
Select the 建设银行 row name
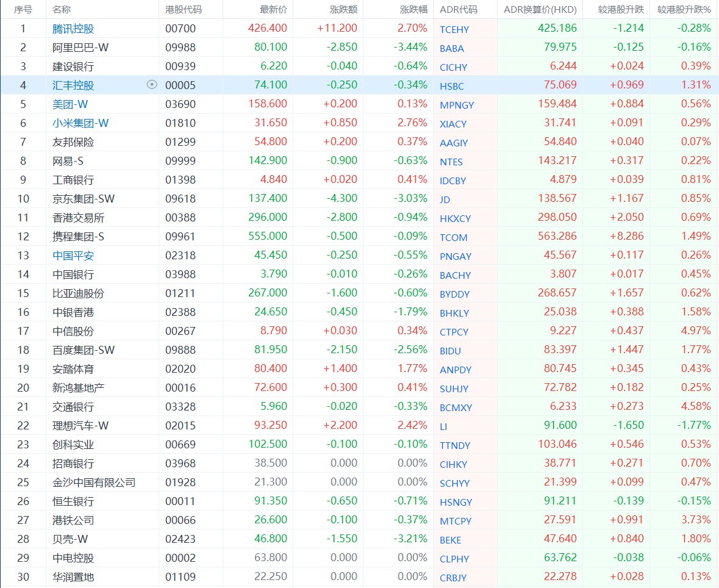pyautogui.click(x=73, y=66)
